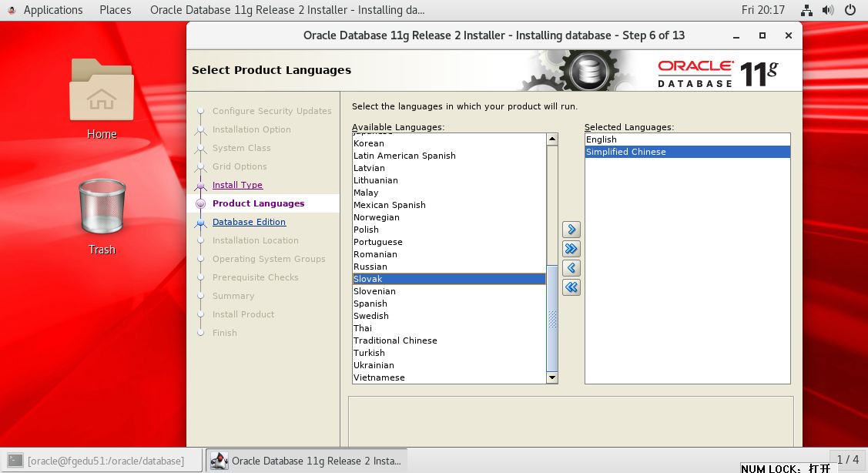Open the power menu icon in the top panel

click(x=850, y=10)
